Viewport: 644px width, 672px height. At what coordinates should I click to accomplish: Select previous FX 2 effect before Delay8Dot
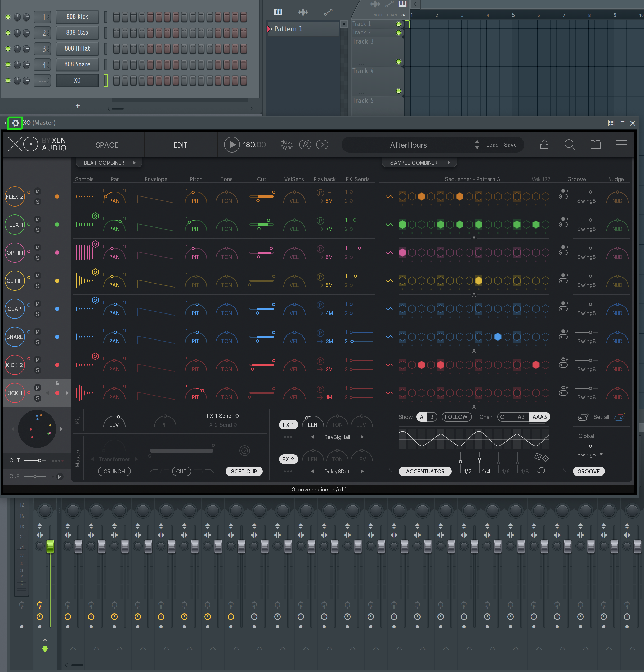[312, 471]
